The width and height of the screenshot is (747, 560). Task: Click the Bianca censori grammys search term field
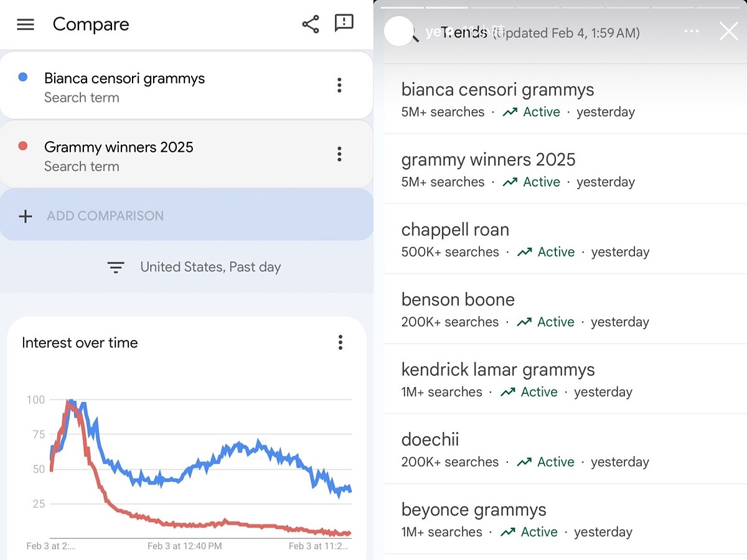coord(125,78)
